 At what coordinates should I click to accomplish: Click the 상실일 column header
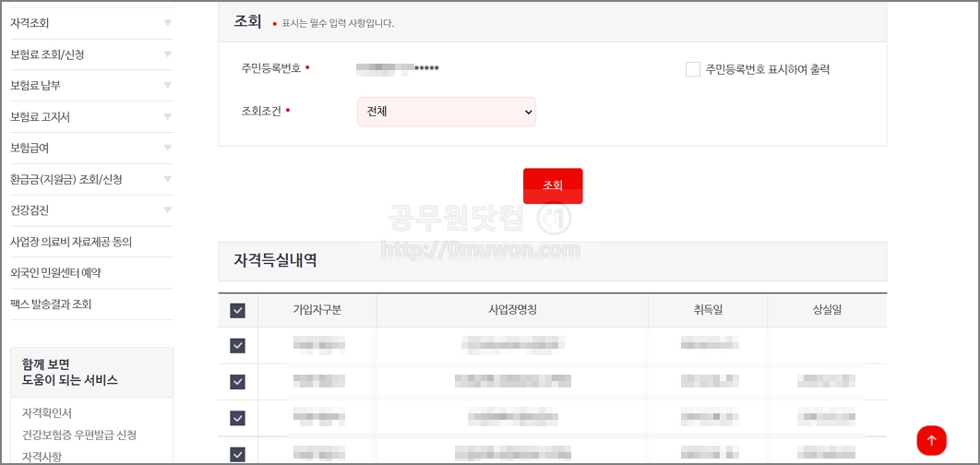(x=827, y=310)
